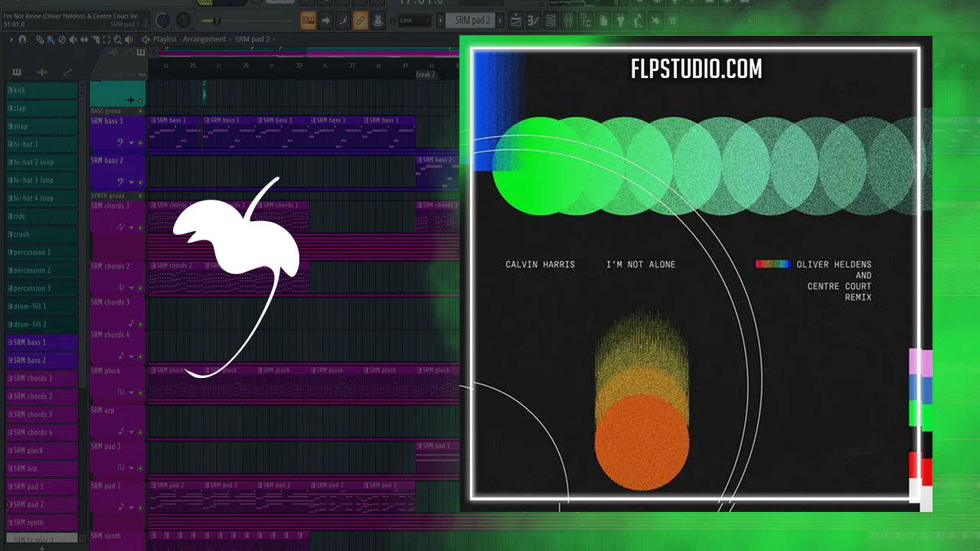Expand SRM bass 2 track dropdown arrow
The width and height of the screenshot is (980, 551).
tap(132, 182)
